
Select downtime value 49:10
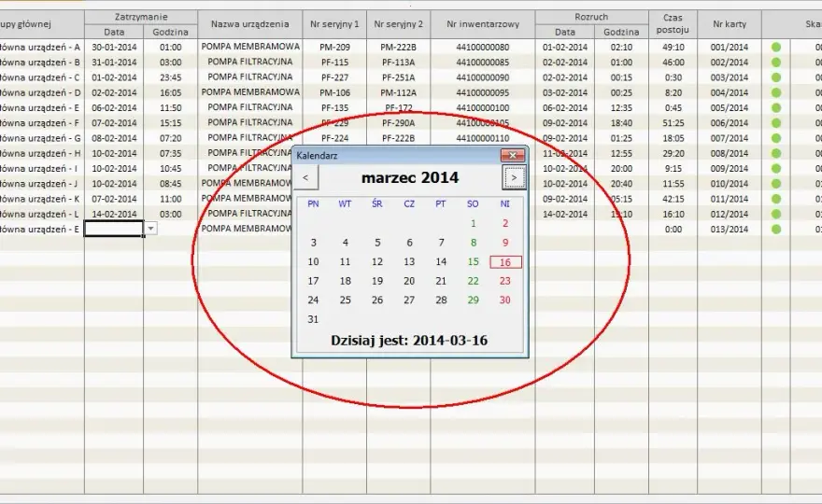coord(673,48)
